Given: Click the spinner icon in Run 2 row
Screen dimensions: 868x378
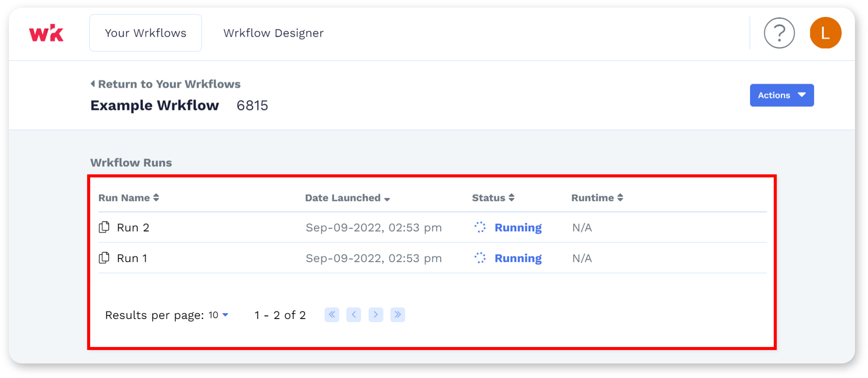Looking at the screenshot, I should (x=480, y=227).
